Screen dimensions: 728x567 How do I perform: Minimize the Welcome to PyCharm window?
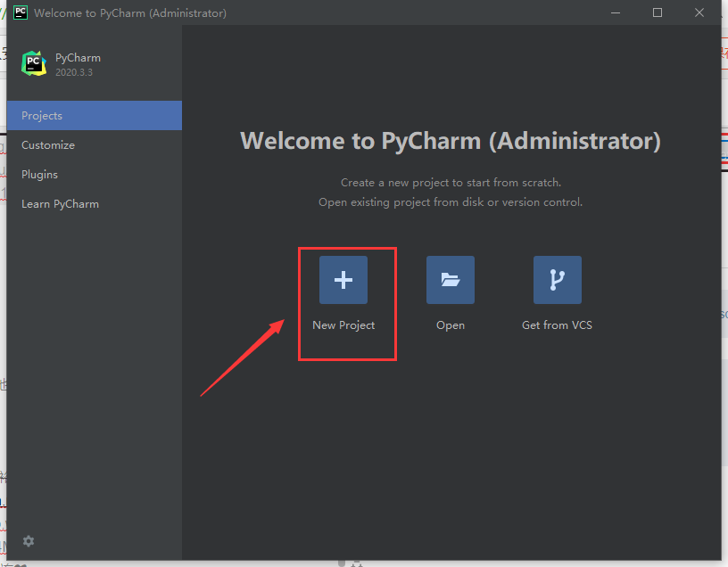[616, 12]
